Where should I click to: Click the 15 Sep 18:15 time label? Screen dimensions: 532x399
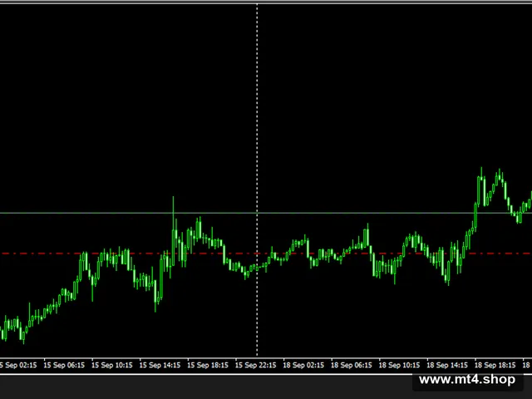click(x=208, y=365)
